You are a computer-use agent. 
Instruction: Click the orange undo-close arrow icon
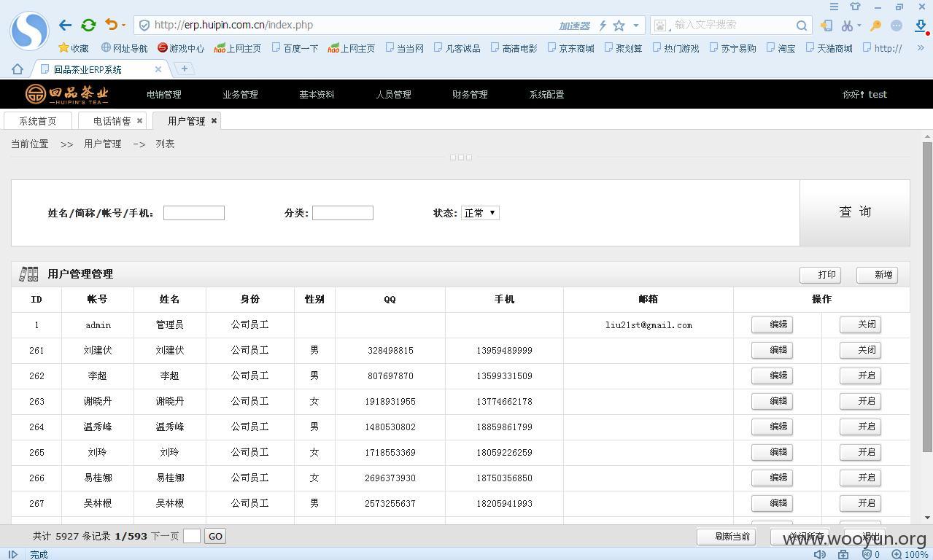point(111,24)
